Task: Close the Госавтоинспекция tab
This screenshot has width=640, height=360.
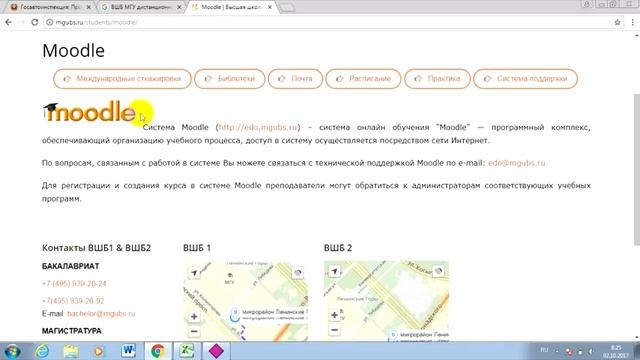Action: coord(89,7)
